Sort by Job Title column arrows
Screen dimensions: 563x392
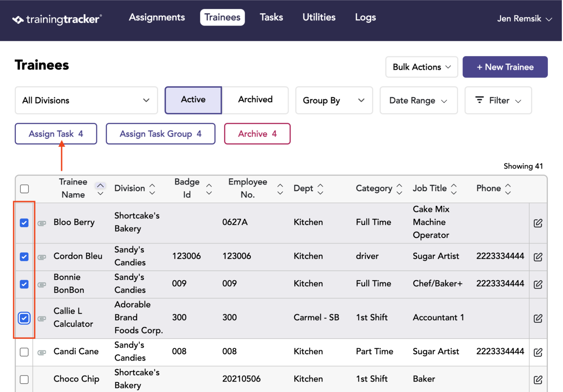[x=454, y=189]
